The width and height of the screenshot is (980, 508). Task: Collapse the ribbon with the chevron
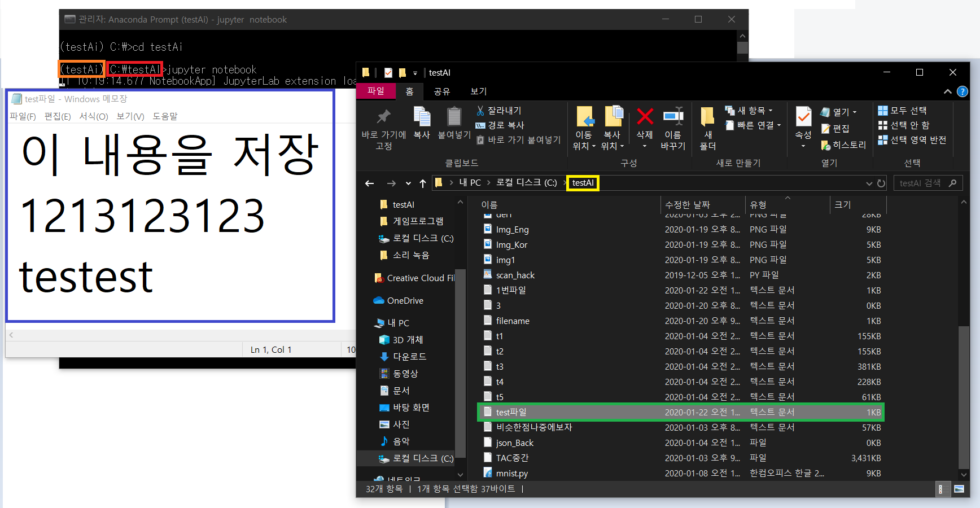[x=947, y=91]
